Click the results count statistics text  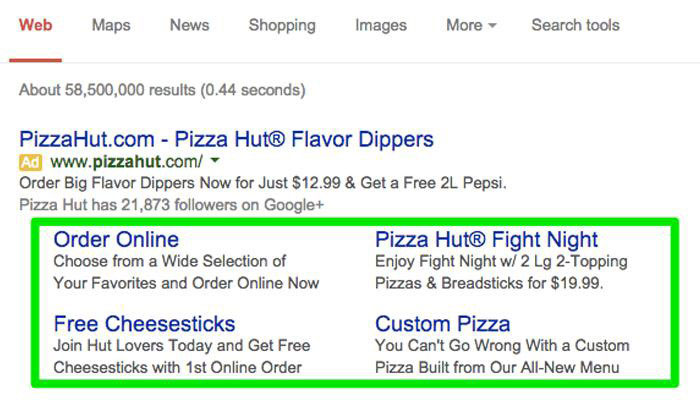(x=162, y=90)
